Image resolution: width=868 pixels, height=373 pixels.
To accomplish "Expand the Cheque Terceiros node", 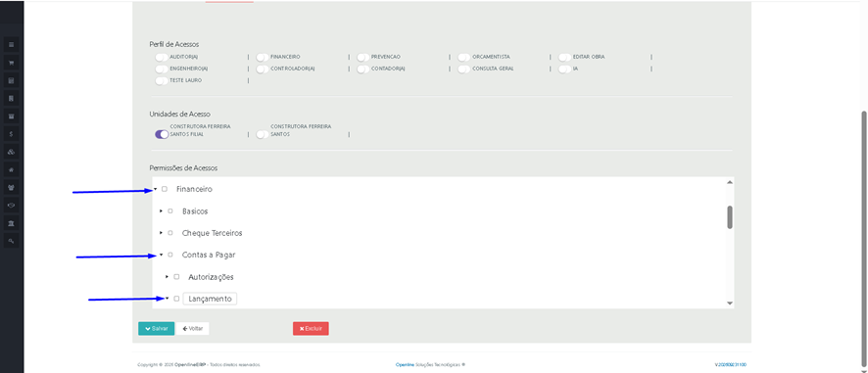I will tap(161, 233).
